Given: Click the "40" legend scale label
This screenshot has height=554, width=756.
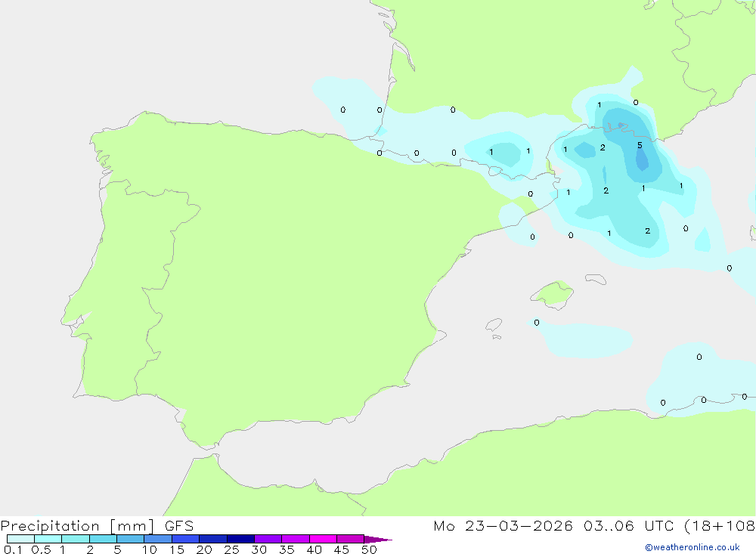Looking at the screenshot, I should pyautogui.click(x=314, y=549).
